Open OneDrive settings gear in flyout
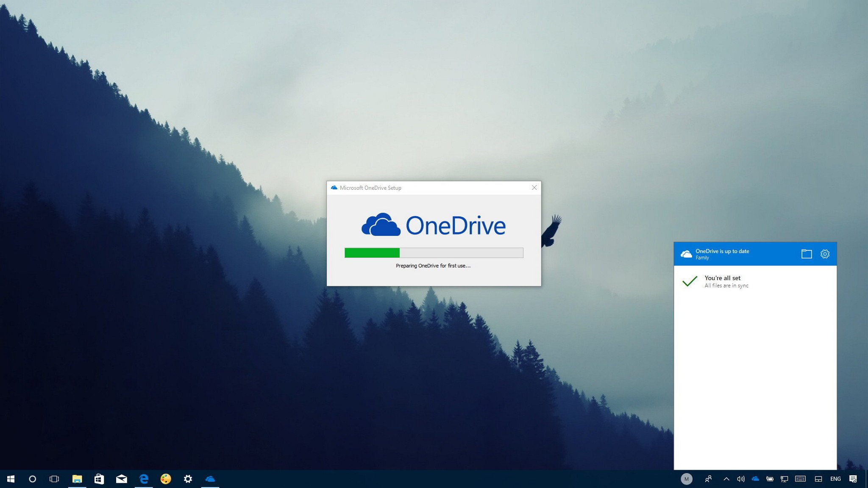 click(825, 254)
